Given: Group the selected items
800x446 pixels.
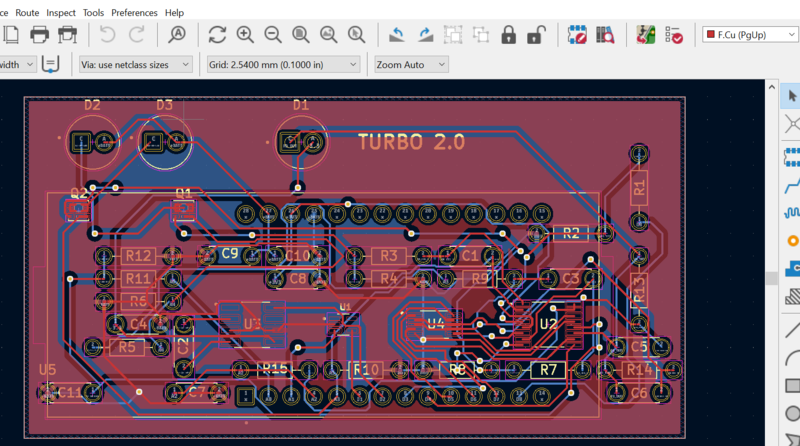Looking at the screenshot, I should pyautogui.click(x=453, y=35).
